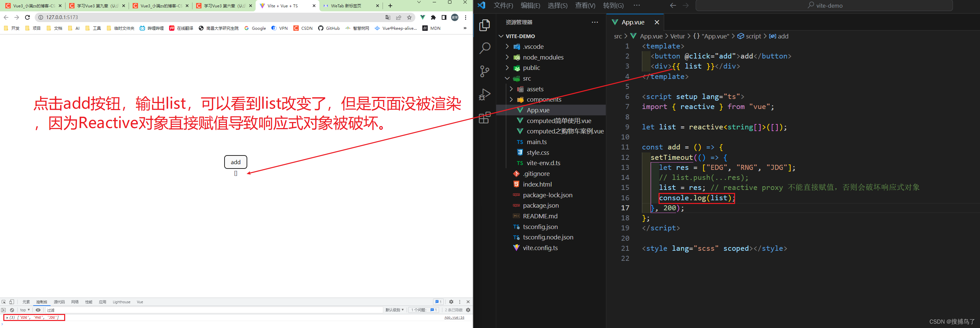Click vite-demo command center search box
This screenshot has height=328, width=980.
click(x=824, y=5)
